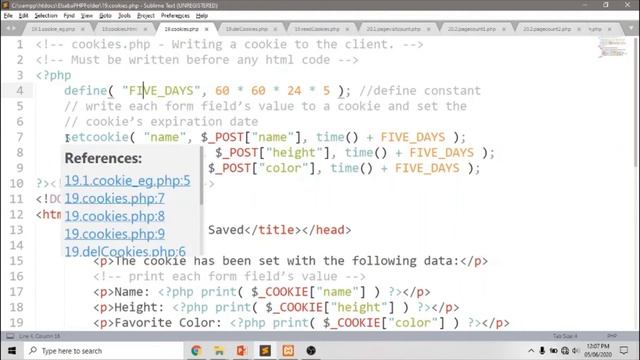Image resolution: width=640 pixels, height=360 pixels.
Task: Click the editor vertical scrollbar
Action: 636,102
